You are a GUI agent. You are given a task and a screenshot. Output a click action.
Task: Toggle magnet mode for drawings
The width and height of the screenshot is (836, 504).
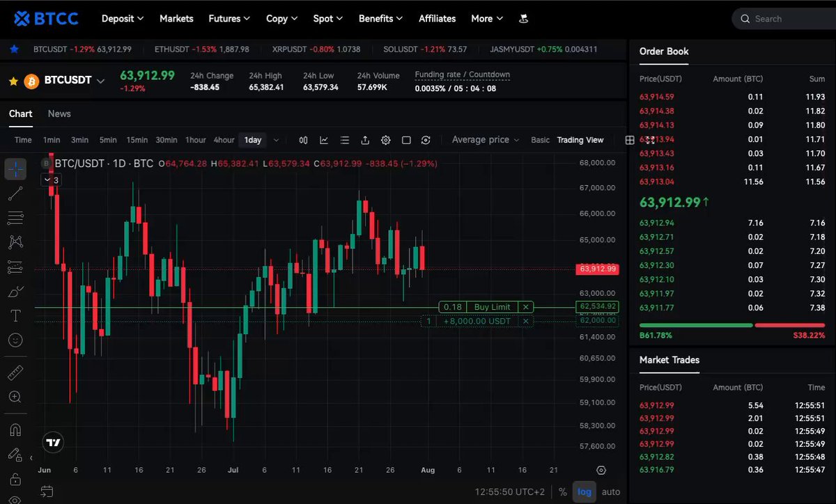tap(15, 430)
